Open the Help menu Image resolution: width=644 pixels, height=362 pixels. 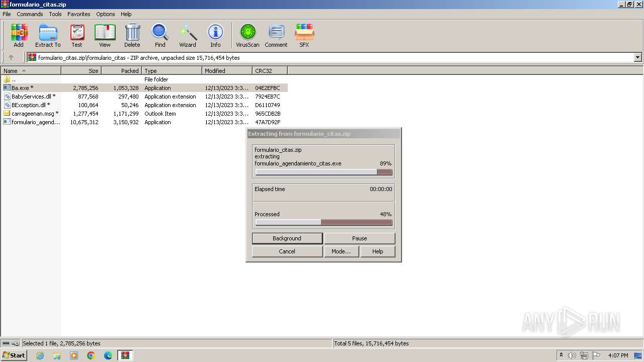pyautogui.click(x=126, y=14)
